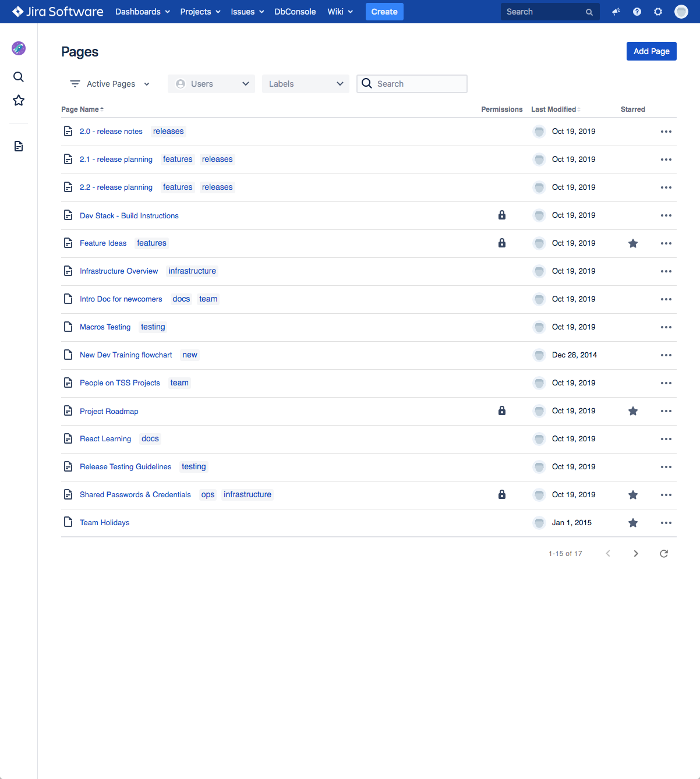Open more actions for Macros Testing row
The image size is (700, 779).
[x=666, y=327]
